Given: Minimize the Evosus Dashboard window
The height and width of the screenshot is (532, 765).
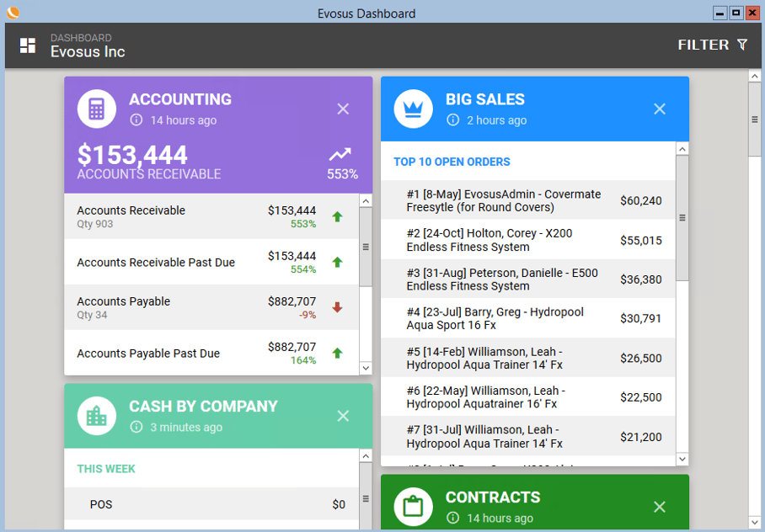Looking at the screenshot, I should click(x=720, y=13).
